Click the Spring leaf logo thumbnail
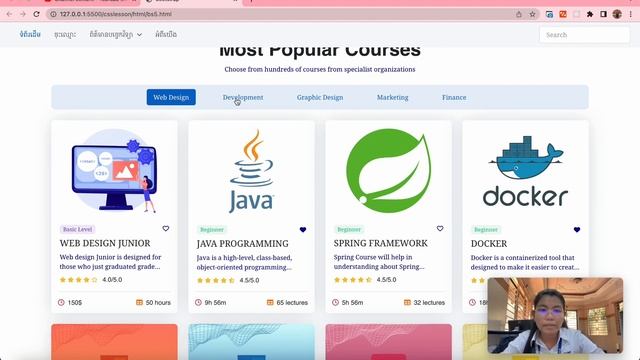 (x=389, y=171)
